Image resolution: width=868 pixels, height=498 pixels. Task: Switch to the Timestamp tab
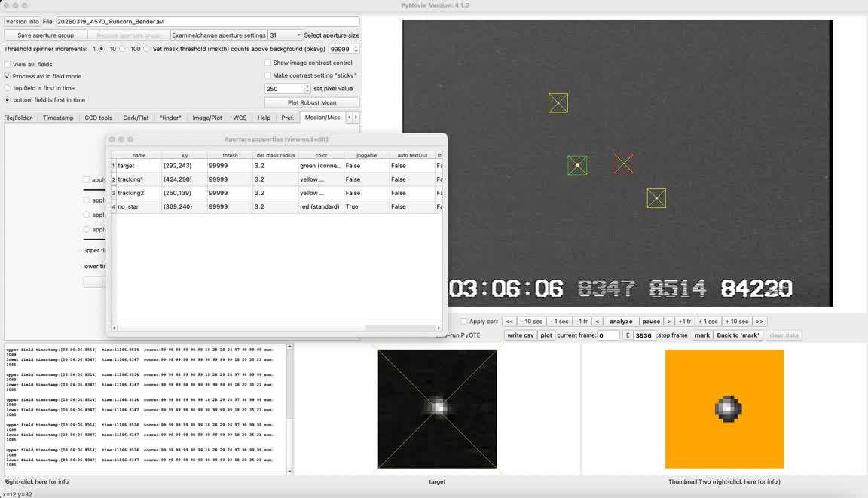58,118
